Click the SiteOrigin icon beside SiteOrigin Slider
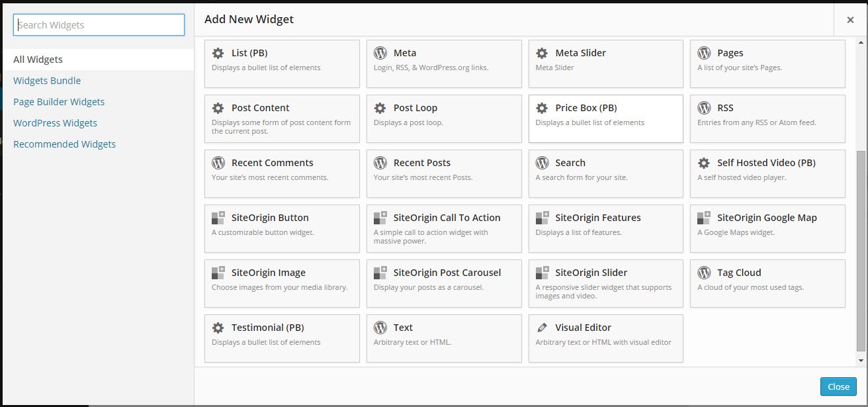Image resolution: width=868 pixels, height=407 pixels. click(x=542, y=273)
